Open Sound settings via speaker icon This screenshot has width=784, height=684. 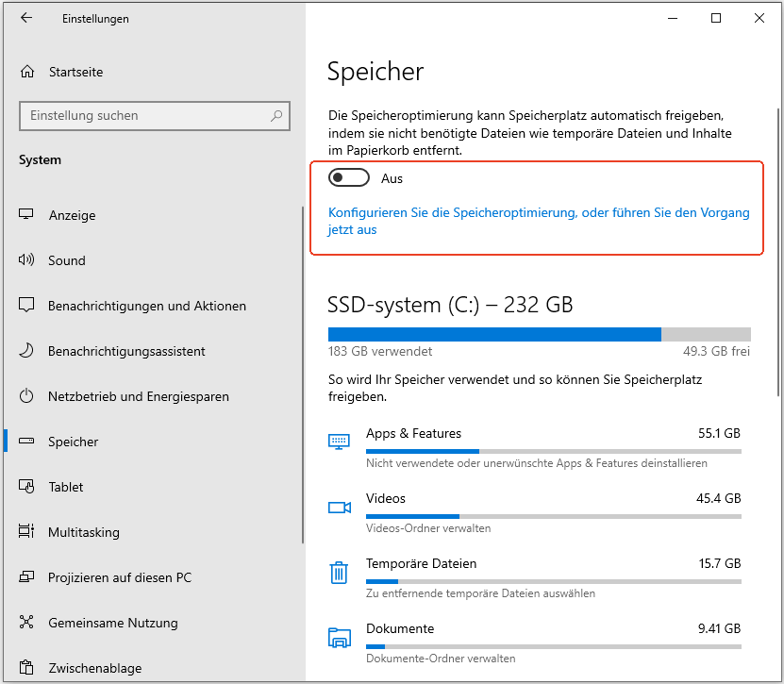[x=26, y=260]
